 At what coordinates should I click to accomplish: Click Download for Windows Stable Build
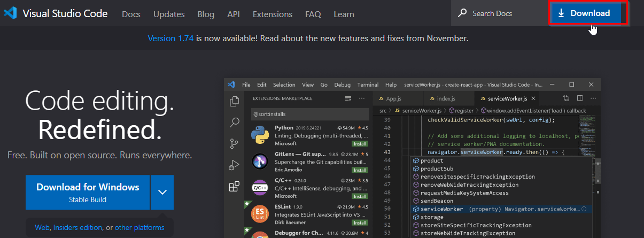(88, 193)
